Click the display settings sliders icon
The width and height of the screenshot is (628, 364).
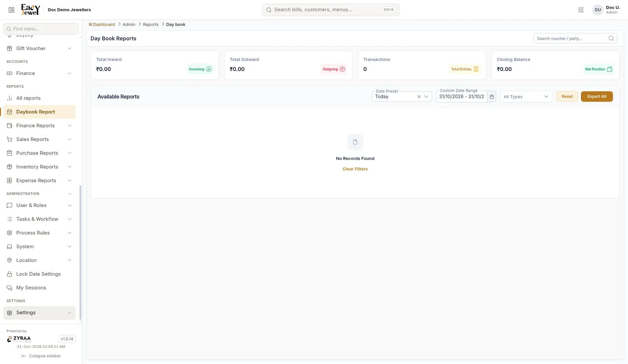pyautogui.click(x=581, y=10)
